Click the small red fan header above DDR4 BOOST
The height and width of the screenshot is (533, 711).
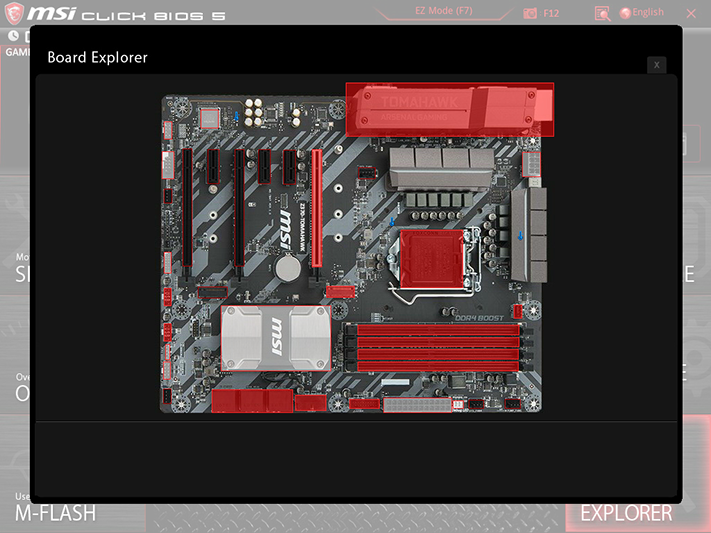(518, 312)
